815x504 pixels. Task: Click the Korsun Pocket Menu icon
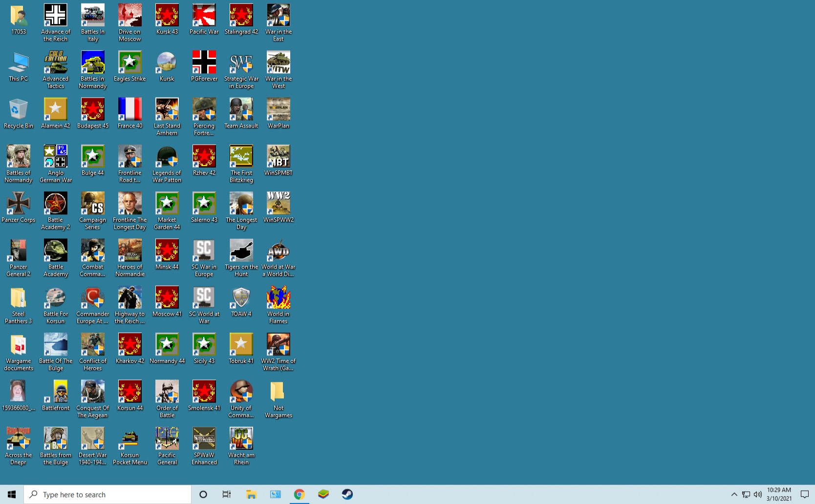[x=130, y=439]
